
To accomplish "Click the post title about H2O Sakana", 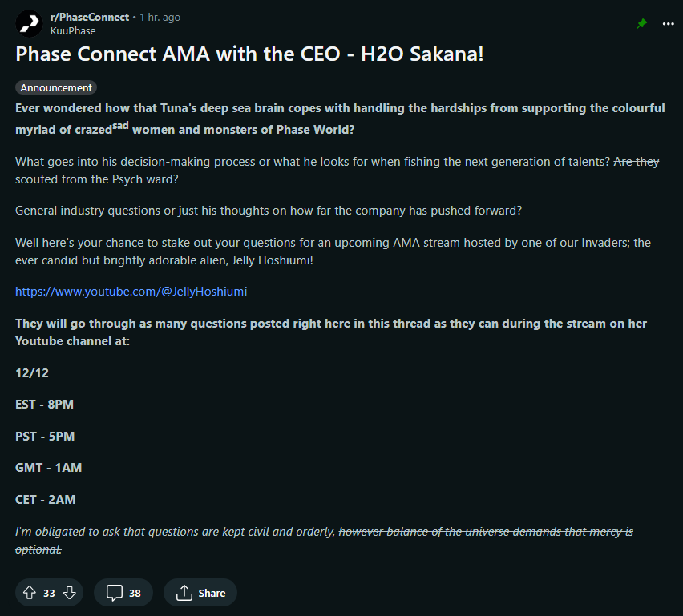I will click(249, 54).
